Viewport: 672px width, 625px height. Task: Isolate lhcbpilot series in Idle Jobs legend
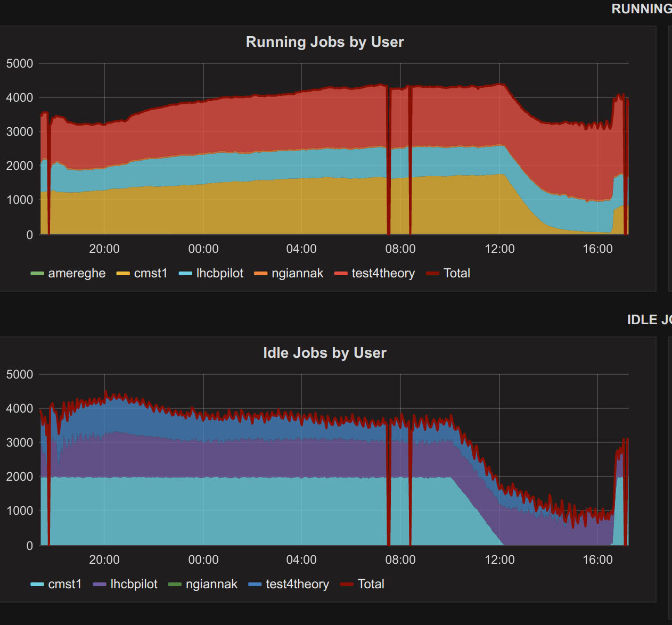click(134, 585)
